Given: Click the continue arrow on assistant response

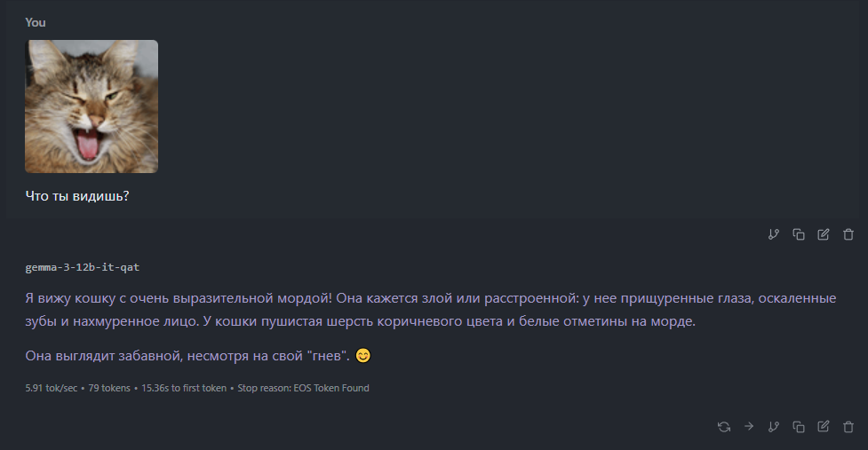Looking at the screenshot, I should point(749,426).
